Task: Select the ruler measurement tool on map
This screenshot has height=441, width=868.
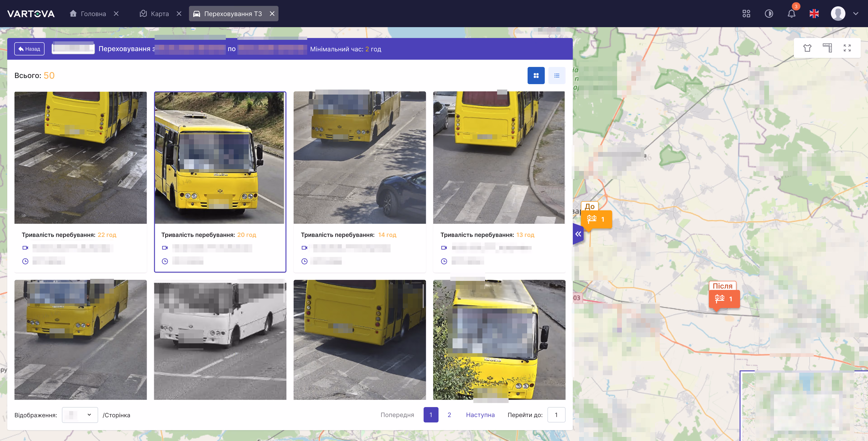Action: 827,48
